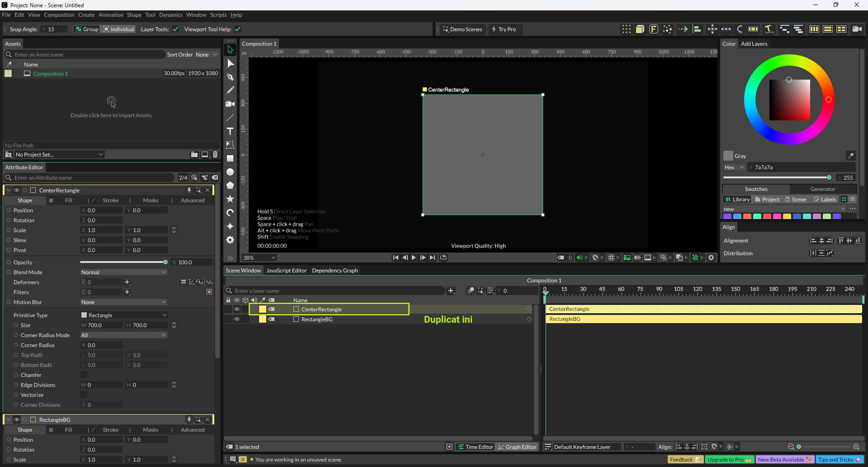Screen dimensions: 868x467
Task: Select the Camera tool in the toolbar
Action: 230,104
